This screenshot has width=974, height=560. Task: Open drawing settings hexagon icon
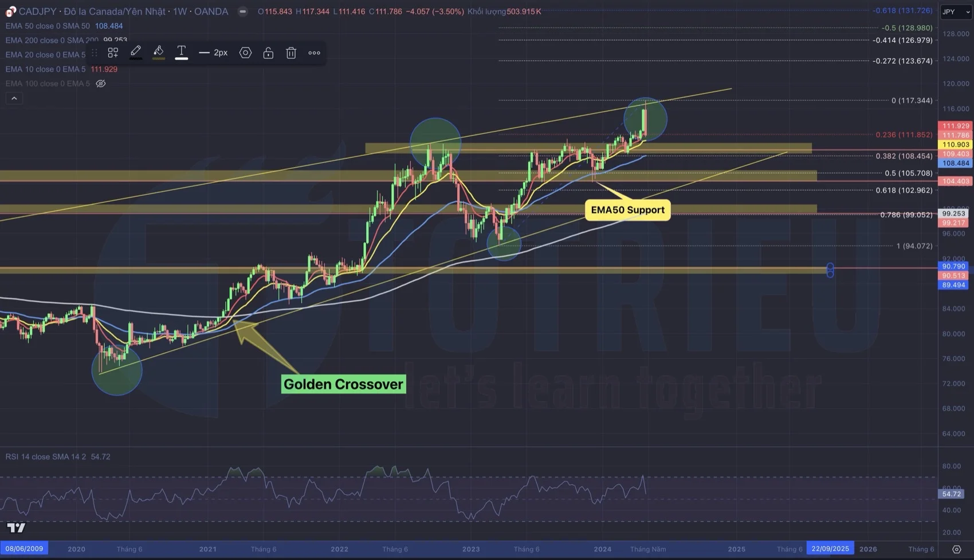245,53
